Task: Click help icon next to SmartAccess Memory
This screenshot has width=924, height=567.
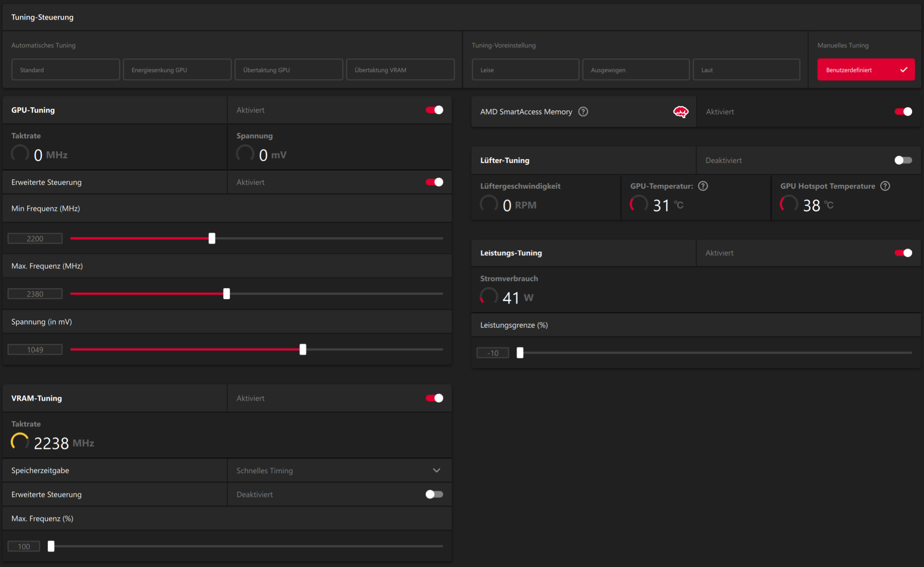Action: tap(583, 112)
